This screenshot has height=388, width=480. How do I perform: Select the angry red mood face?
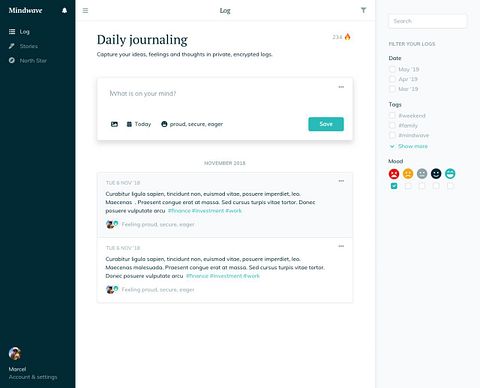point(394,174)
